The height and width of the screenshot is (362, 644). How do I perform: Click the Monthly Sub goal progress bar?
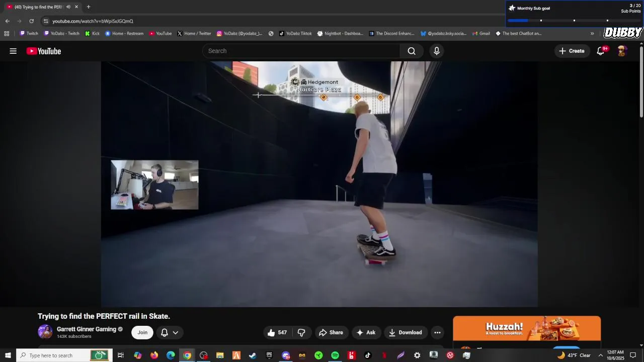click(x=574, y=20)
